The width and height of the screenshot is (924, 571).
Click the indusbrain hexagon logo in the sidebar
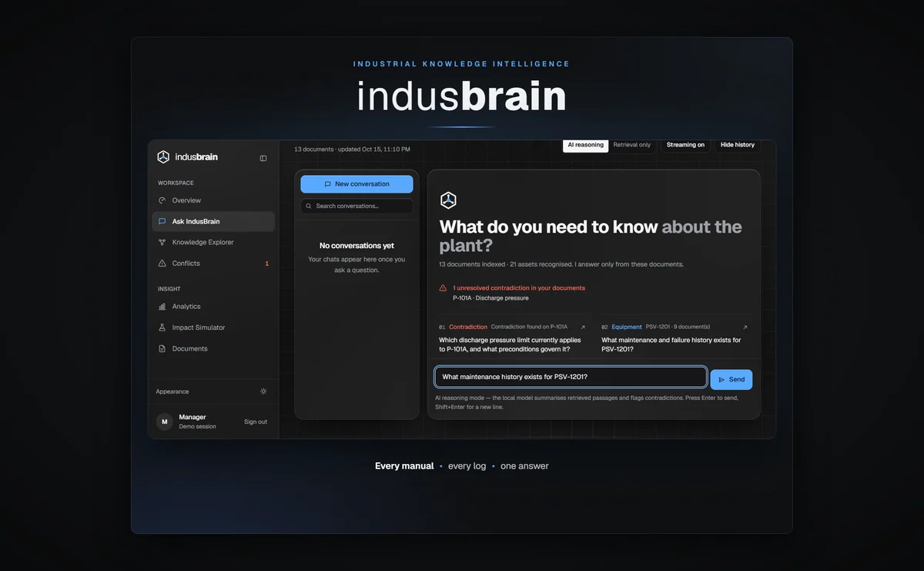pos(163,157)
